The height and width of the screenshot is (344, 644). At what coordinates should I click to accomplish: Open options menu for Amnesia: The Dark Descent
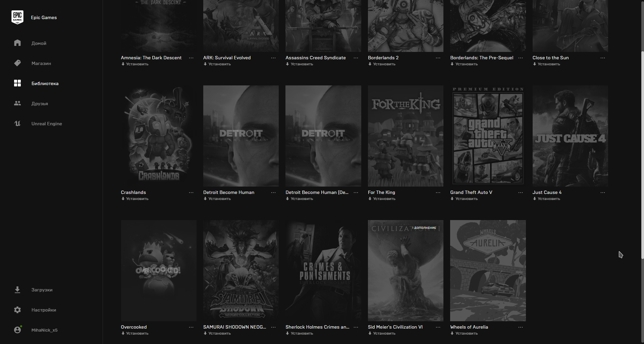(191, 58)
